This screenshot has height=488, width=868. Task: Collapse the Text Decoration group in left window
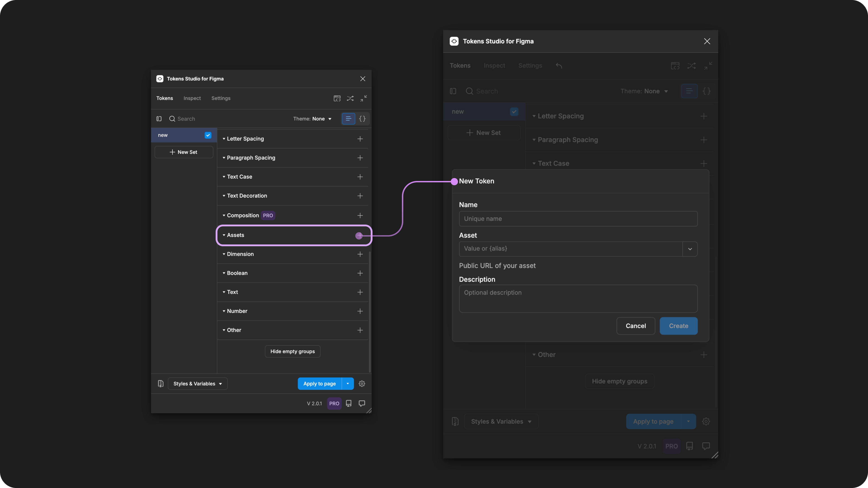pos(224,196)
